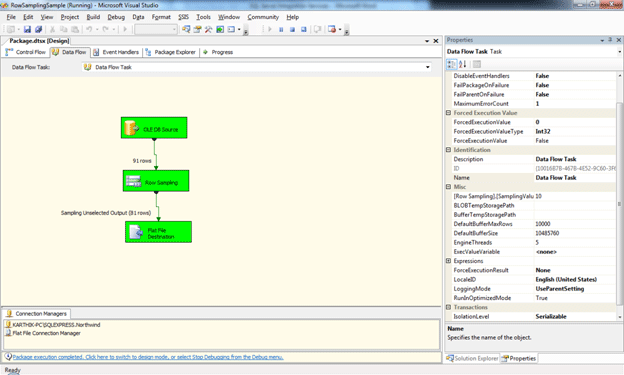Click the Toolbox hammer and wrench icon
The width and height of the screenshot is (624, 375).
coord(208,29)
